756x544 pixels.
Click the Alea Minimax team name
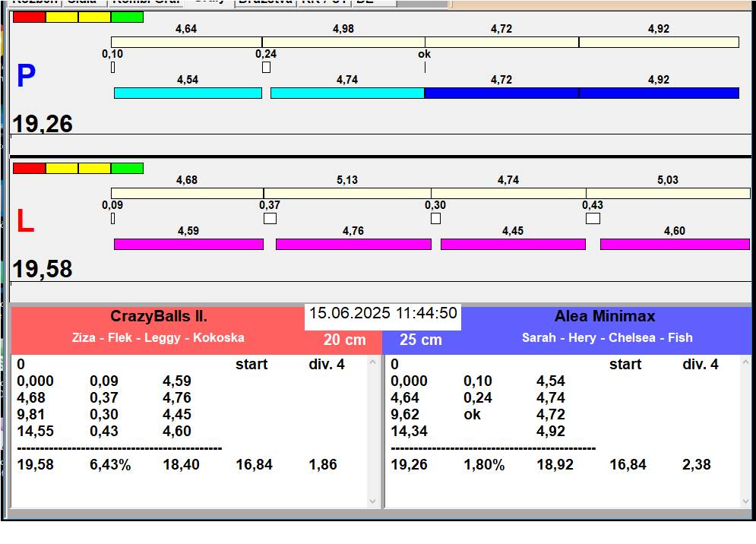click(x=605, y=316)
